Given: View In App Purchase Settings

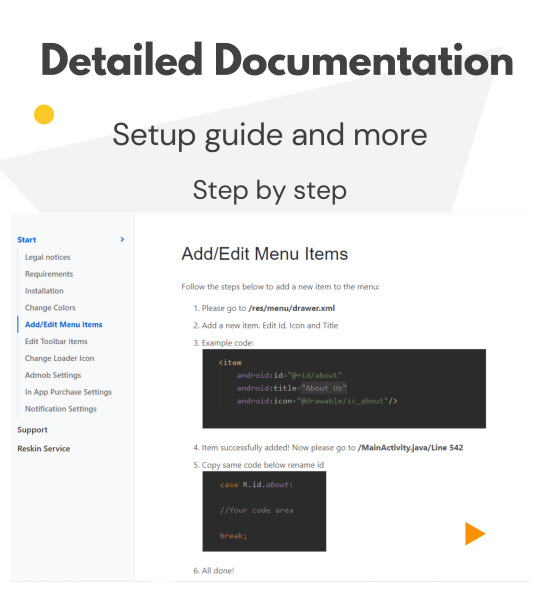Looking at the screenshot, I should pyautogui.click(x=68, y=392).
